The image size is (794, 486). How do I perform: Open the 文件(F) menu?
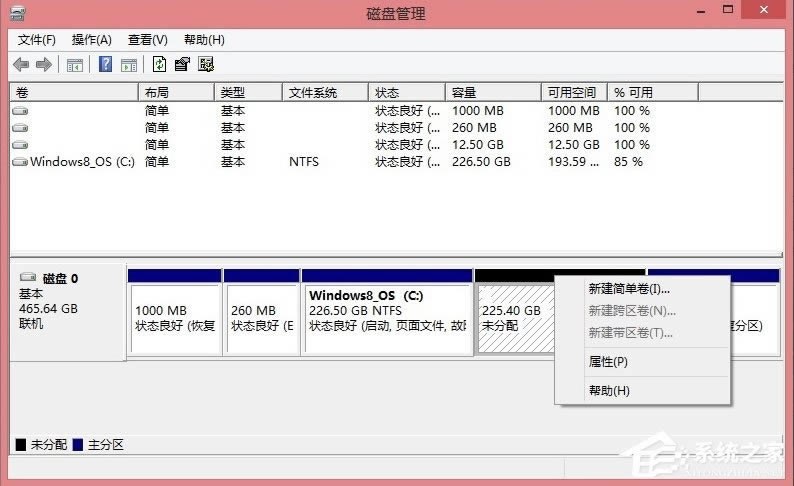click(36, 40)
